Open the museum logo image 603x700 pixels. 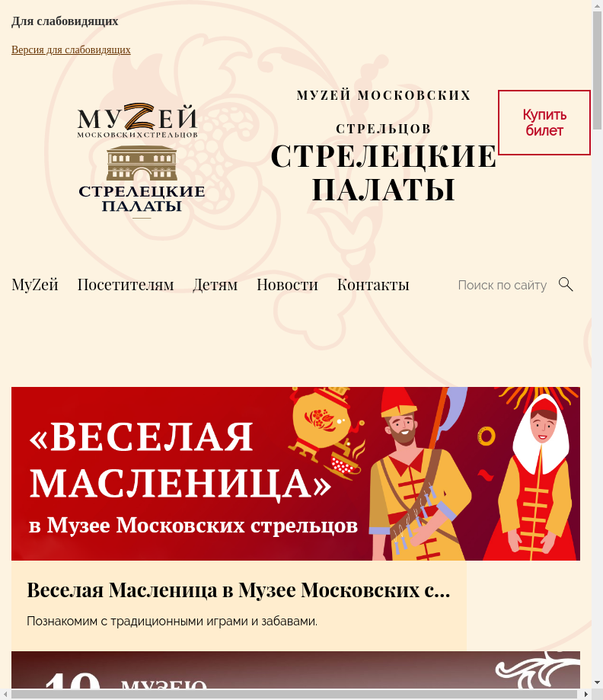tap(141, 161)
